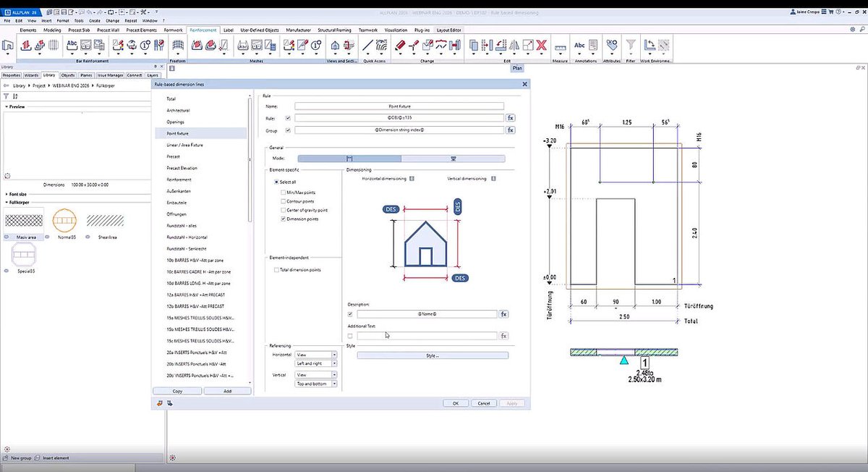
Task: Enable Min/Max points checkbox
Action: pos(284,192)
